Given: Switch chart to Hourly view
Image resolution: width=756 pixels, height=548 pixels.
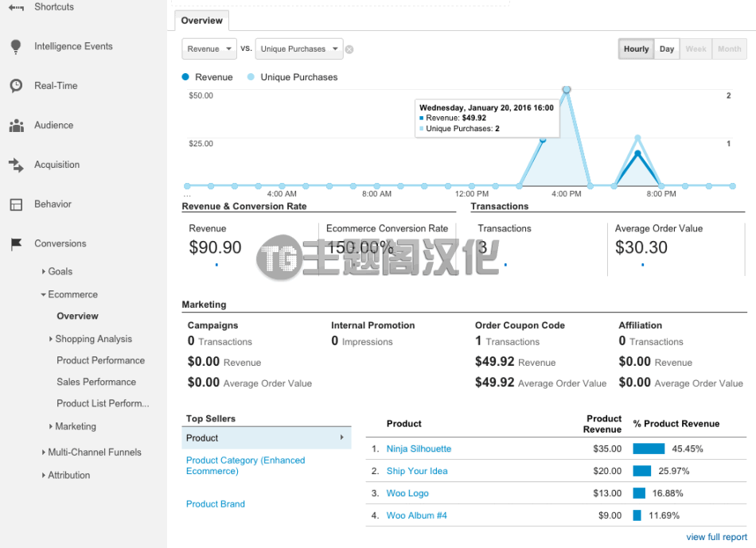Looking at the screenshot, I should coord(636,49).
